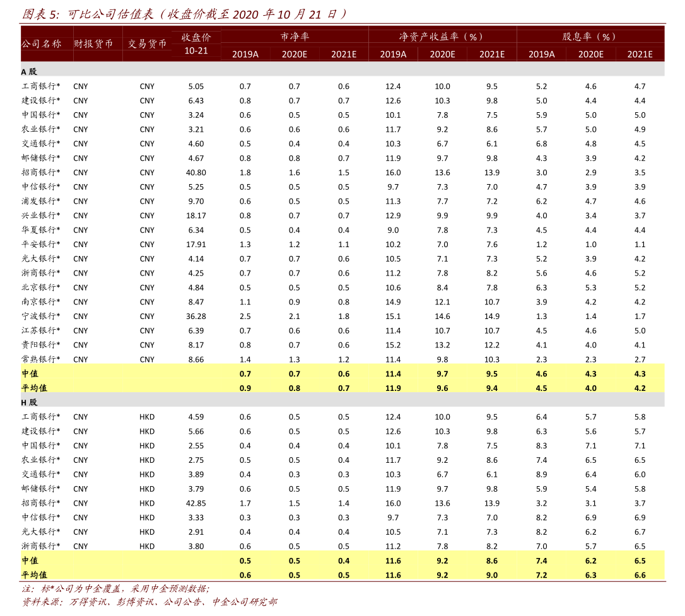Select the 交易货币 column header
This screenshot has width=685, height=616.
pos(147,44)
